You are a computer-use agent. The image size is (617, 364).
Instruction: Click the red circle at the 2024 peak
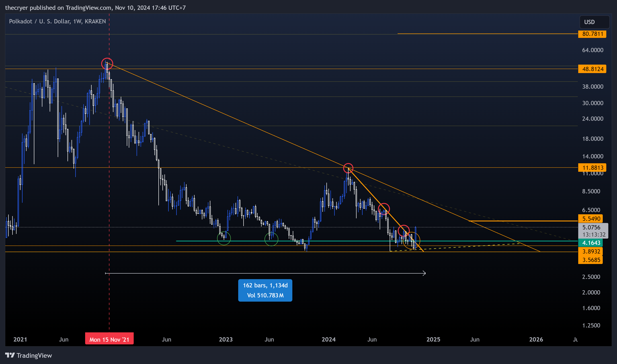pos(348,168)
